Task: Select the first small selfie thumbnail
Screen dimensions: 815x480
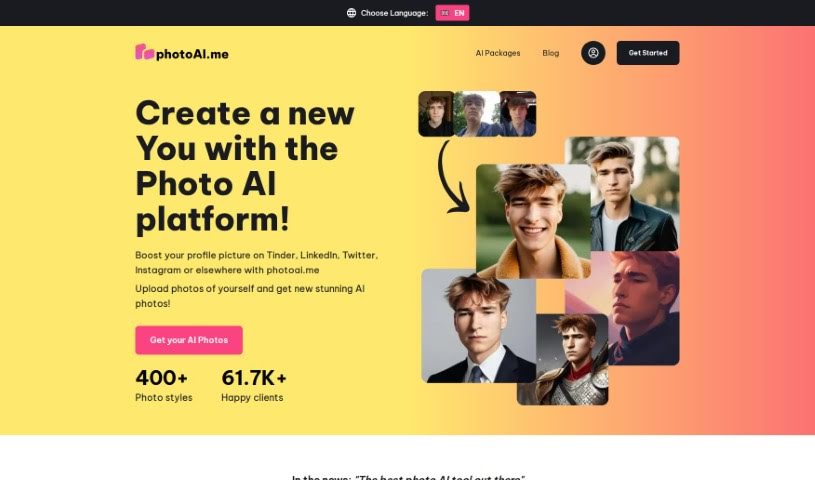Action: click(x=436, y=114)
